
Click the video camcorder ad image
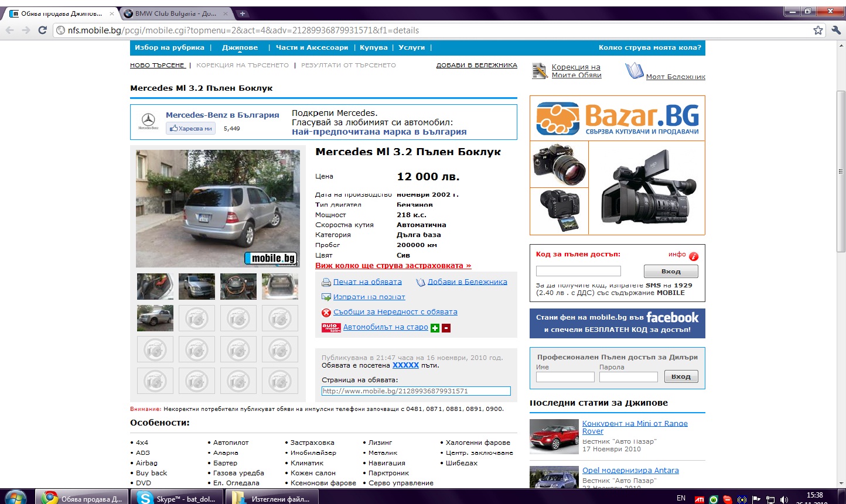[646, 188]
